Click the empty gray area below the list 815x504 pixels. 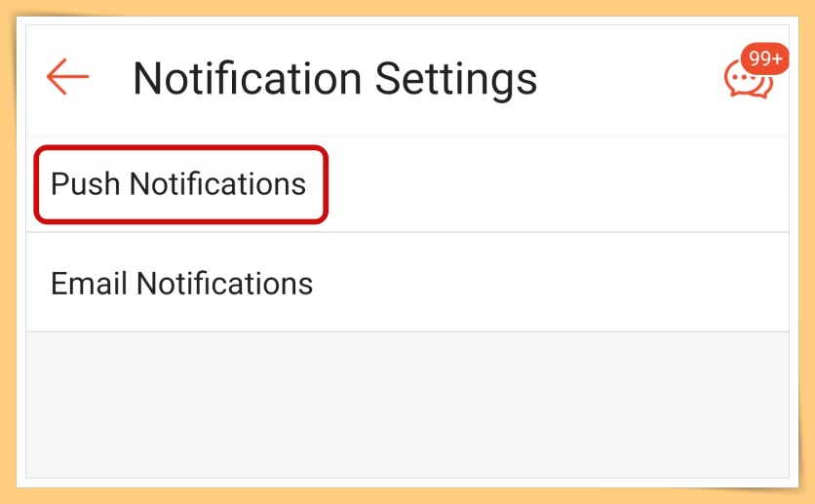click(x=407, y=405)
